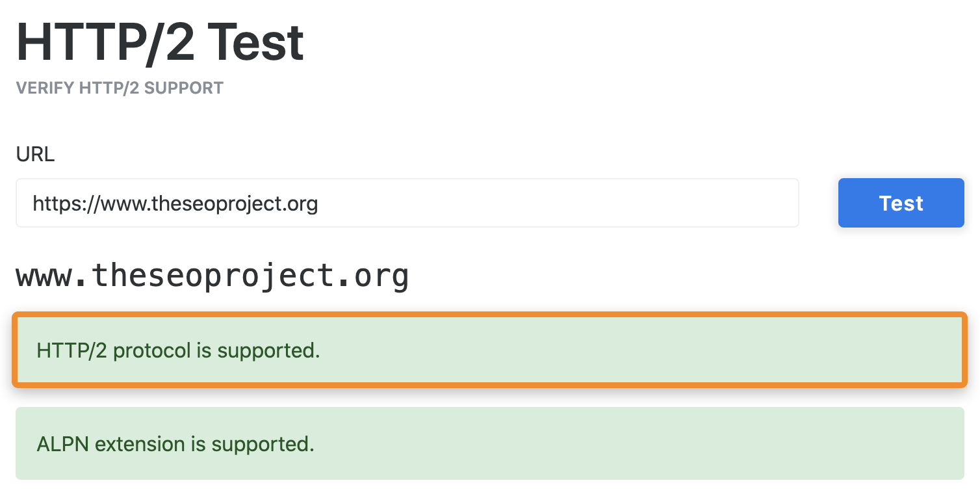Click the HTTP/2 Test page title

tap(160, 40)
